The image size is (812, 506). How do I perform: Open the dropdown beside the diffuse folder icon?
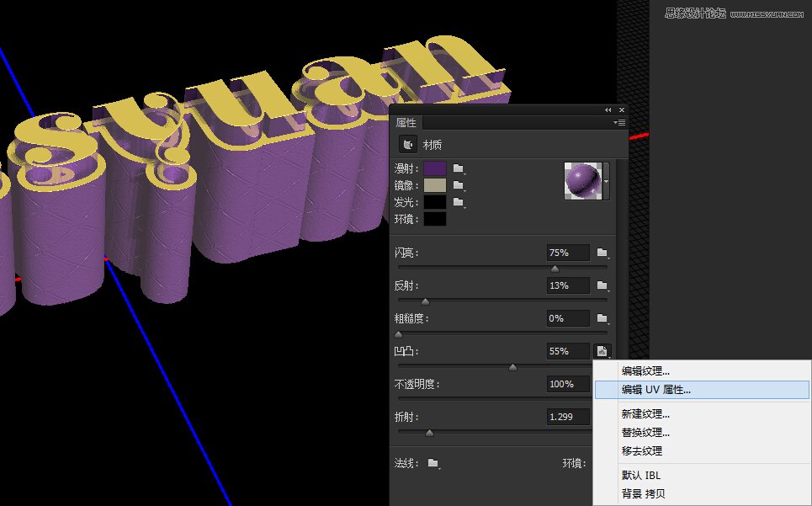(x=464, y=174)
